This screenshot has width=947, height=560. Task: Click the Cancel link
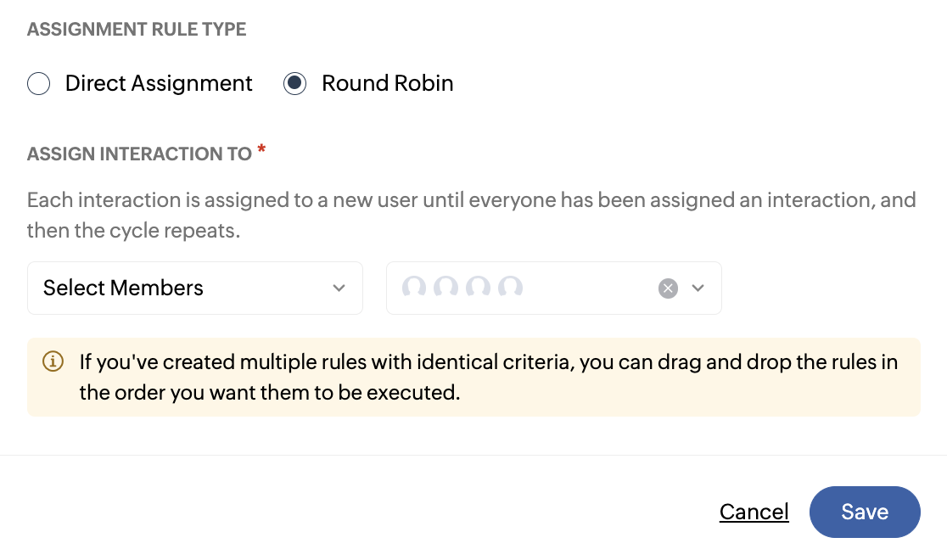(x=754, y=512)
